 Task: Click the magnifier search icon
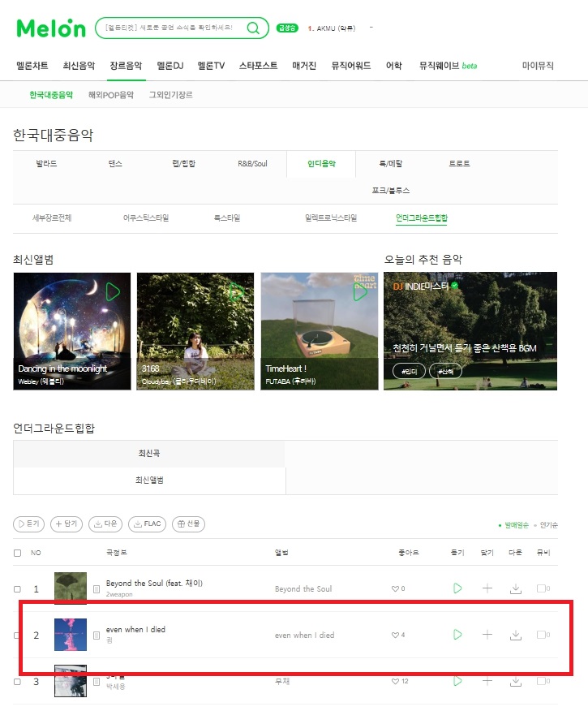coord(253,28)
